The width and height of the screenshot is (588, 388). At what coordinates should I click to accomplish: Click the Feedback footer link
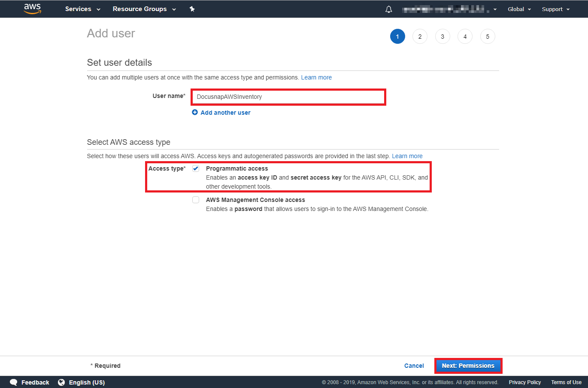35,382
